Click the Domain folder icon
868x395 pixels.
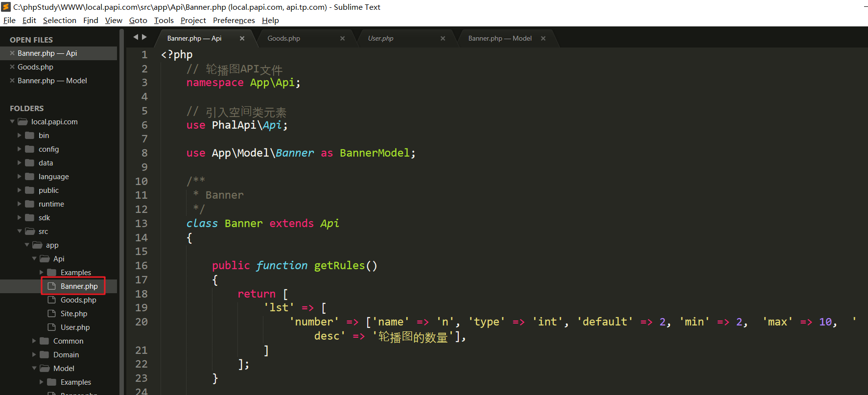(45, 355)
